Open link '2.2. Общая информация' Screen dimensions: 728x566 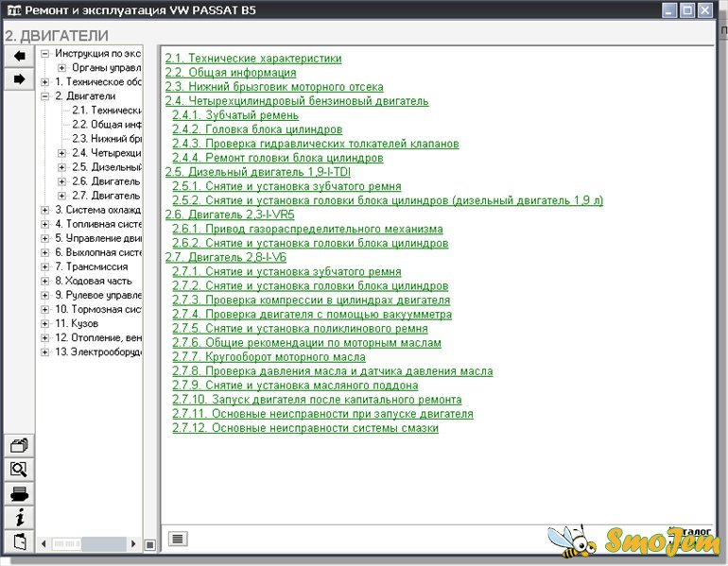(231, 73)
